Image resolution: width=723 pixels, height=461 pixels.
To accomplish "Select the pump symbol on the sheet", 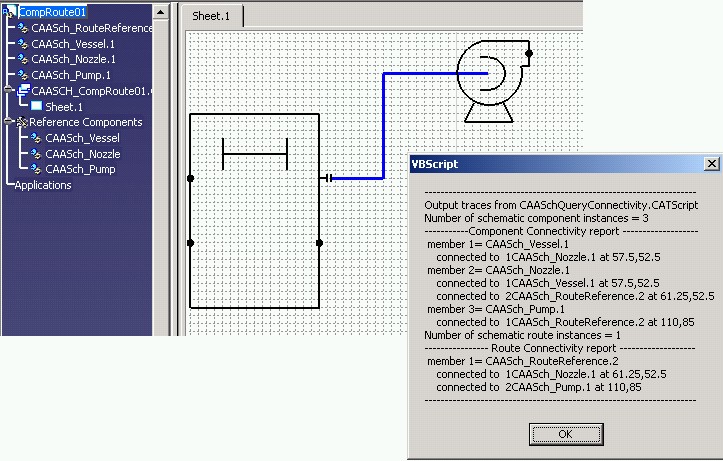I will click(486, 80).
